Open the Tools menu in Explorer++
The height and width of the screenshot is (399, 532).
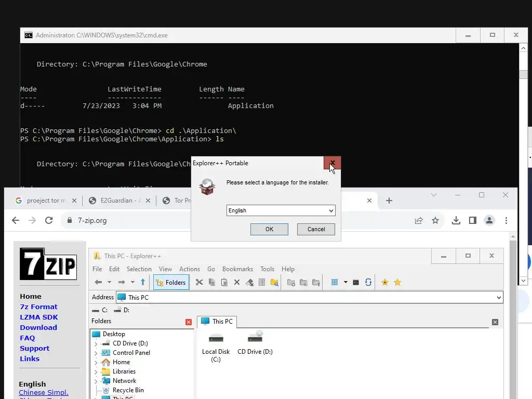[x=267, y=269]
